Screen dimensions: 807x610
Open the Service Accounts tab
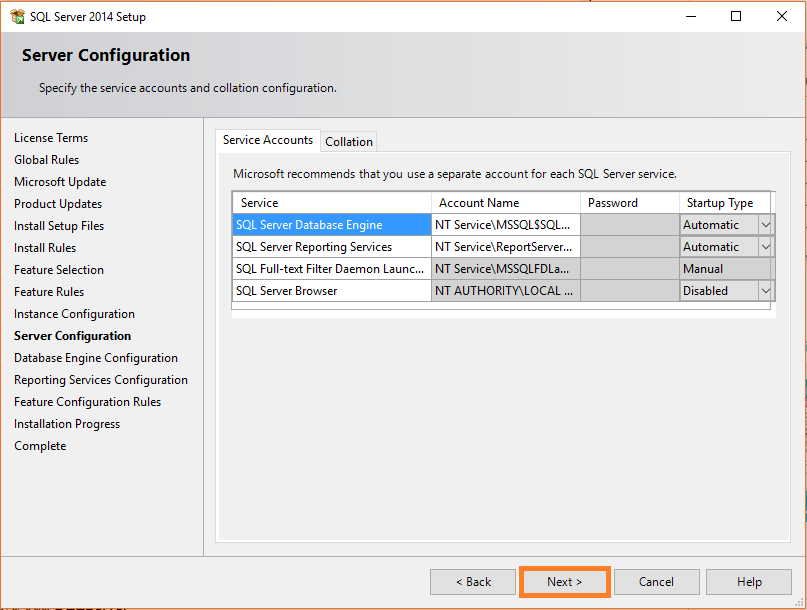pyautogui.click(x=268, y=140)
